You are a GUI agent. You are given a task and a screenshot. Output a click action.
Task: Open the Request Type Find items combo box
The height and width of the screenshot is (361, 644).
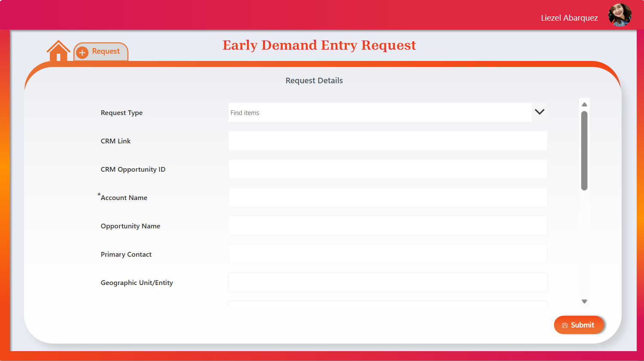pos(380,112)
